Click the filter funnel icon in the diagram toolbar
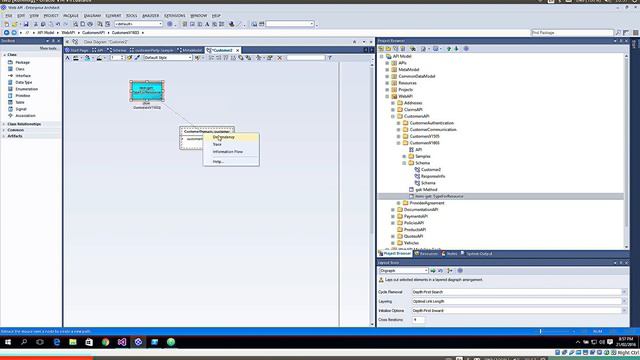Image resolution: width=640 pixels, height=360 pixels. point(330,58)
